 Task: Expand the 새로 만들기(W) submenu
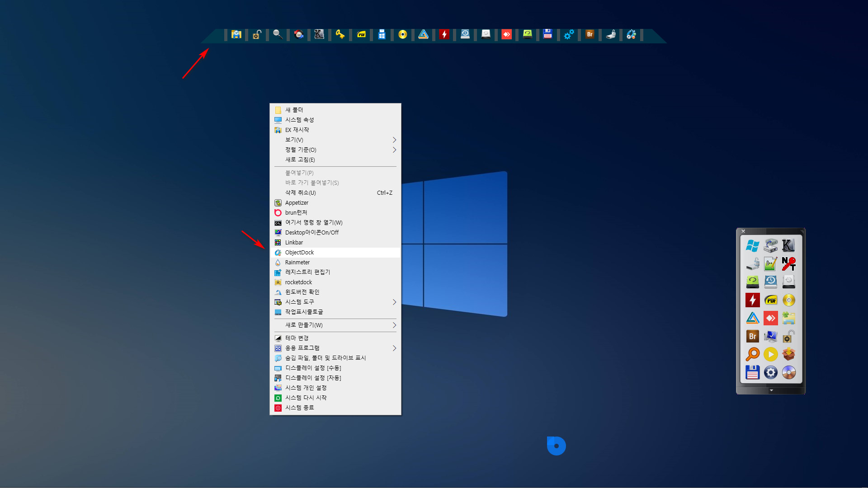[x=335, y=325]
